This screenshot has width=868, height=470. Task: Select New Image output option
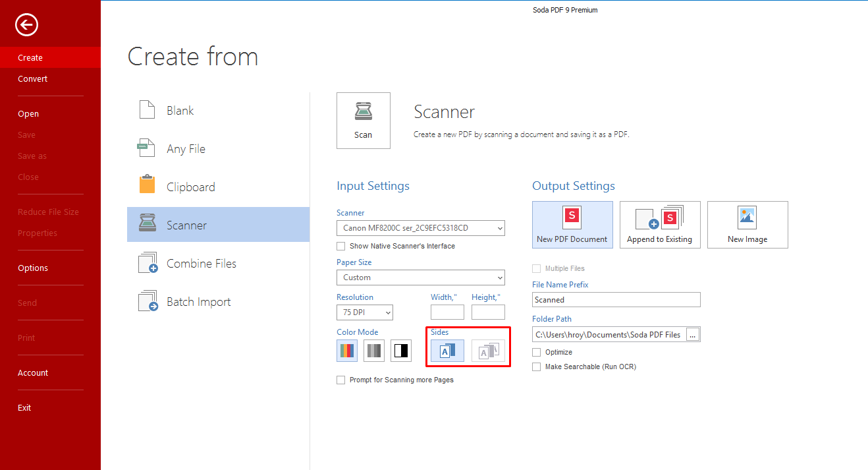747,225
